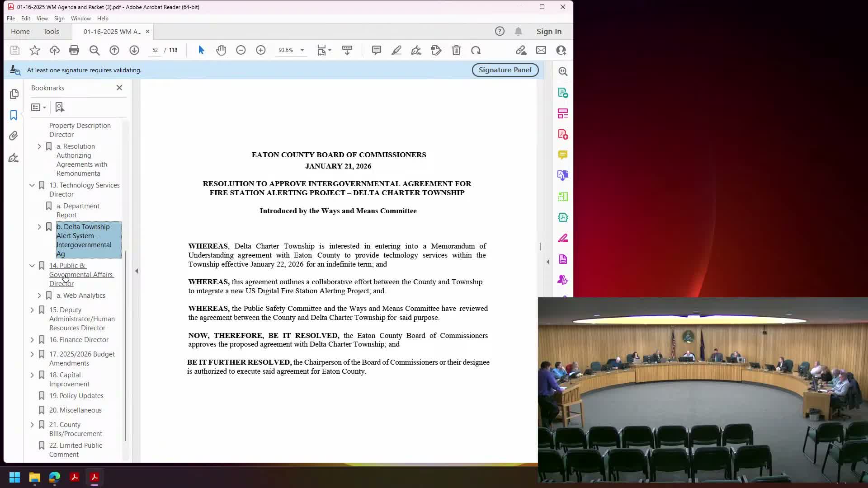The image size is (868, 488).
Task: Click the zoom out icon
Action: (x=241, y=50)
